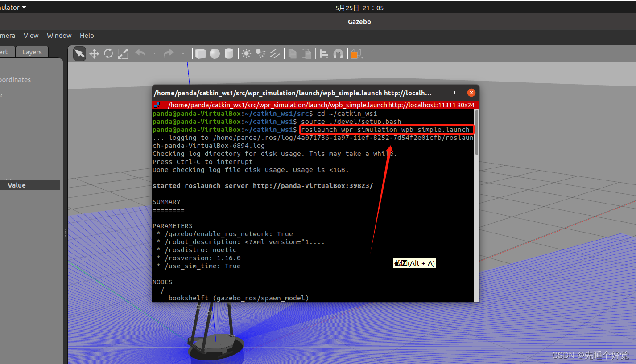The height and width of the screenshot is (364, 636).
Task: Click the clock showing 21:05
Action: pos(359,8)
